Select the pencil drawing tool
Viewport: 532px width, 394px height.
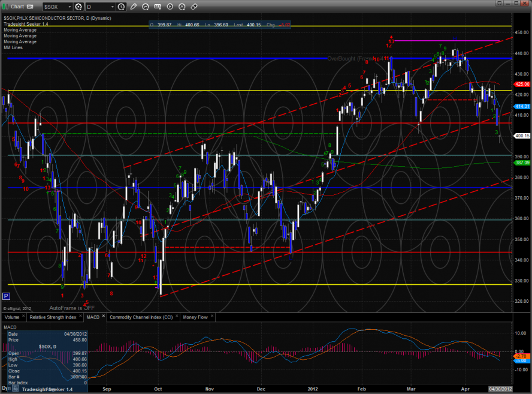(x=133, y=7)
